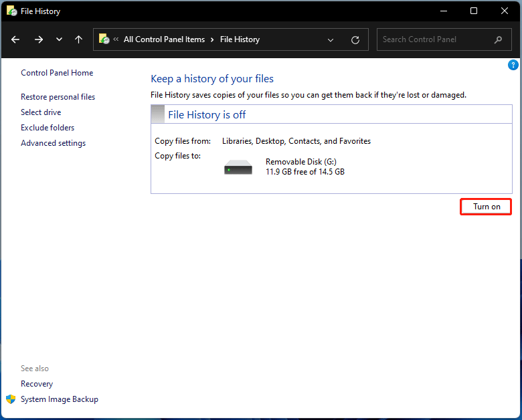The image size is (522, 420).
Task: Open System Image Backup
Action: tap(60, 399)
